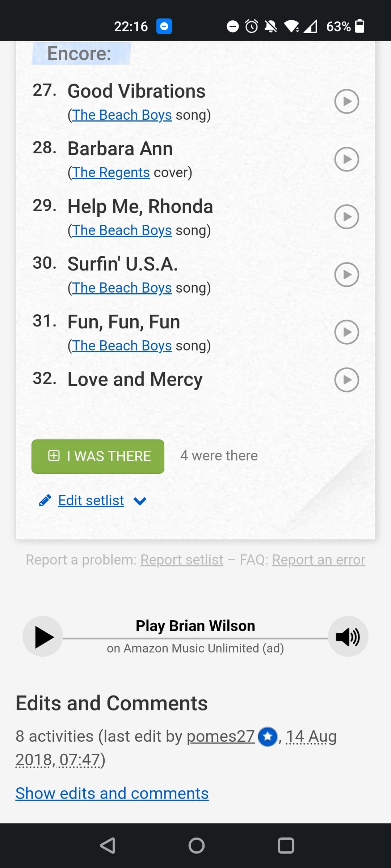Play the Barbara Ann song preview

[346, 159]
